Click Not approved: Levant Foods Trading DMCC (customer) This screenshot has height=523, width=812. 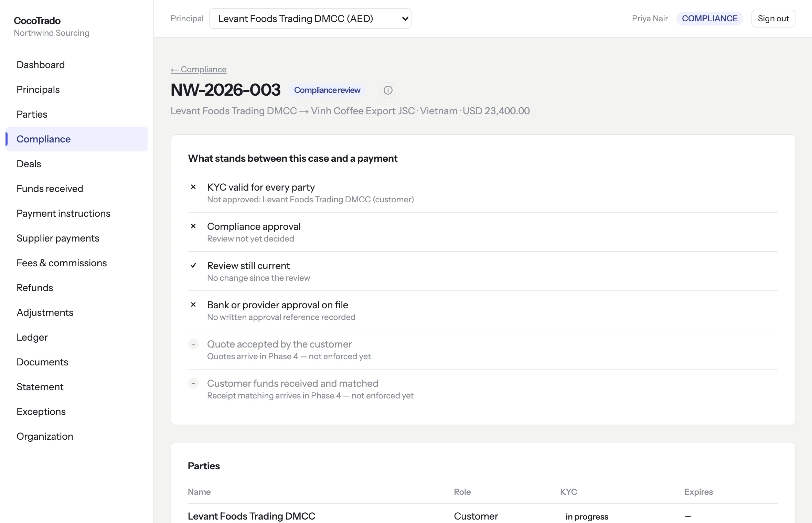pyautogui.click(x=310, y=200)
